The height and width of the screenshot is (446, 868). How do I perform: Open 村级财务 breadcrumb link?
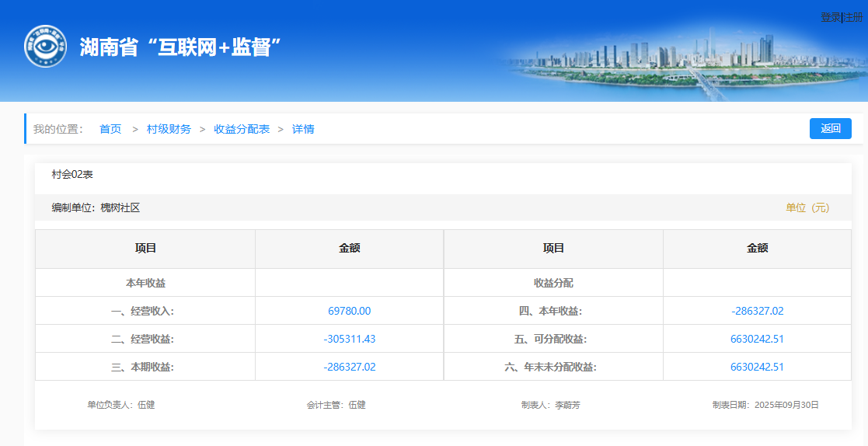169,129
